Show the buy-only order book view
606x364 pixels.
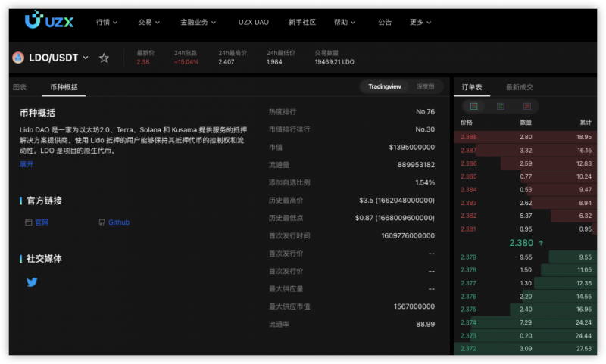click(x=500, y=106)
